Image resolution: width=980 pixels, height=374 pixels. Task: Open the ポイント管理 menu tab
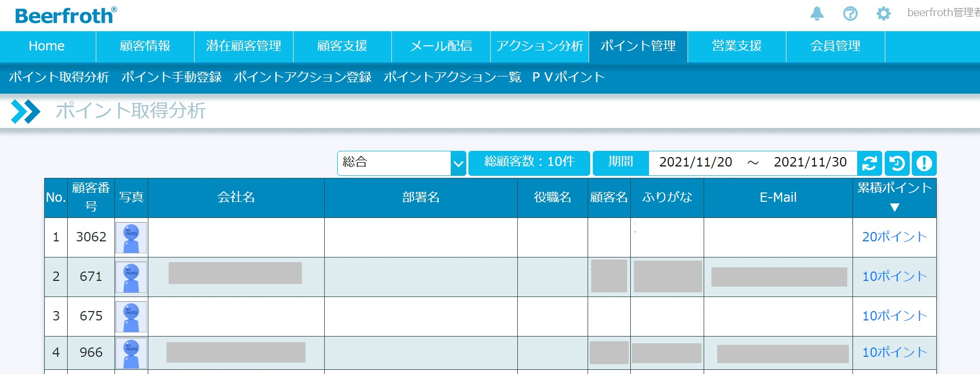click(x=638, y=46)
